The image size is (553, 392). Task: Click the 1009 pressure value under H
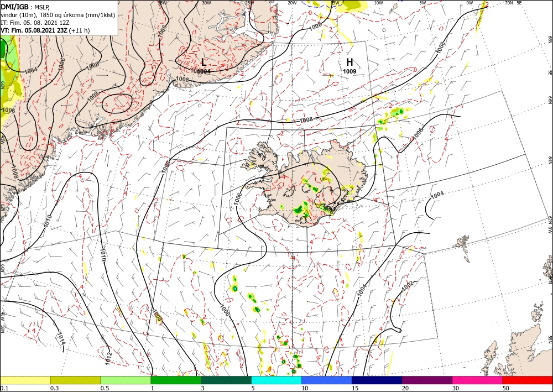[349, 71]
